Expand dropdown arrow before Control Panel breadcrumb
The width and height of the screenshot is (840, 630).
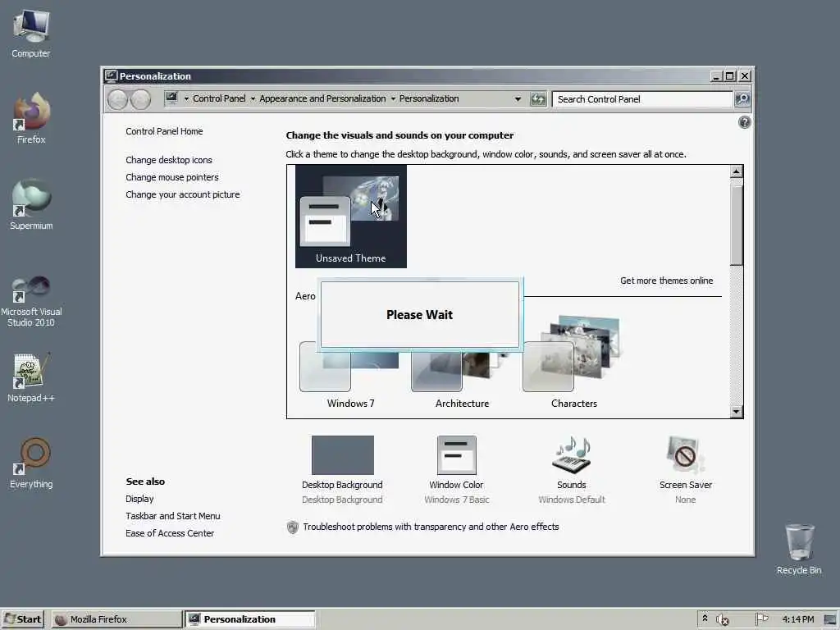186,99
